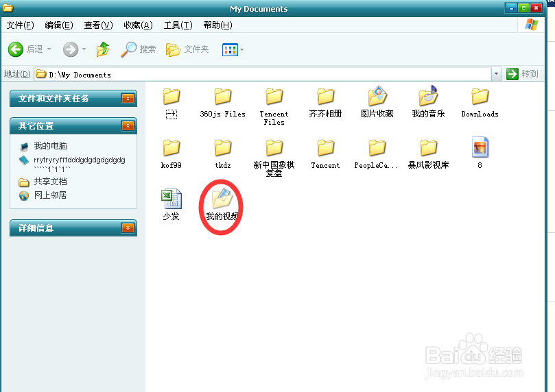Click the 转到 Go button
The height and width of the screenshot is (392, 555).
523,74
